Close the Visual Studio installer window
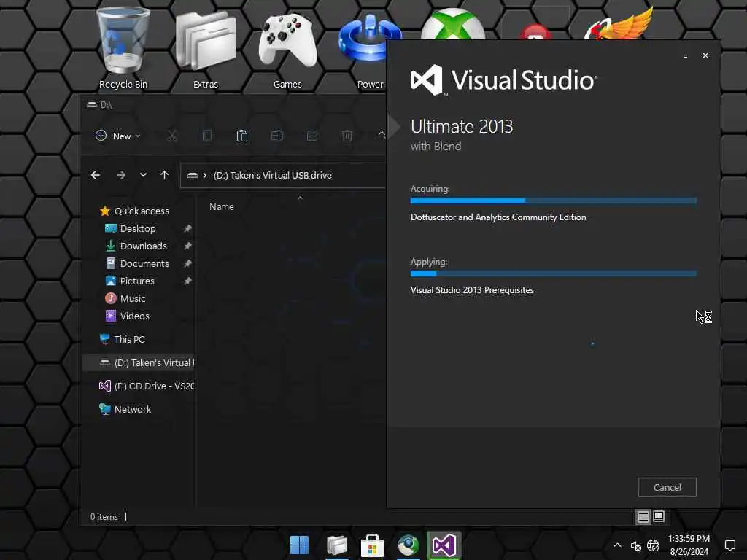The image size is (747, 560). point(705,55)
